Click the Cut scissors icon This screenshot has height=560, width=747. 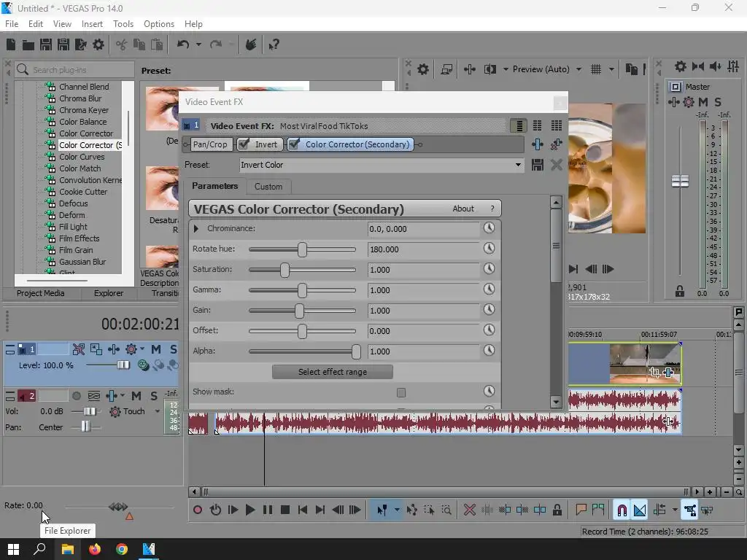click(122, 44)
